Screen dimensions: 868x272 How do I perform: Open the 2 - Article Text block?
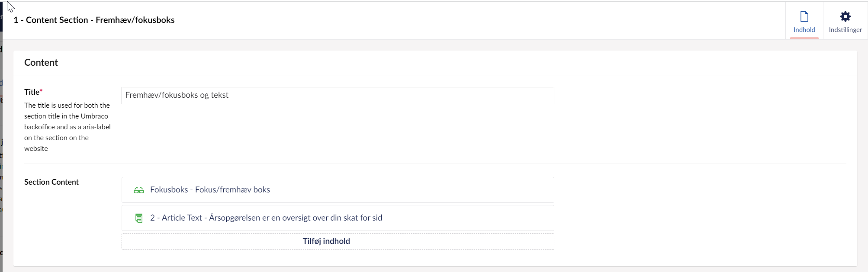(266, 218)
